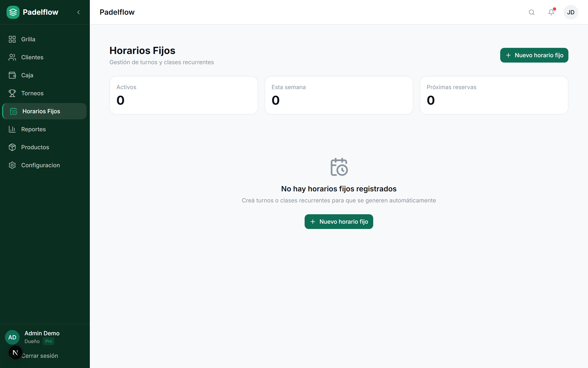
Task: Open search with the magnifier icon
Action: 532,12
